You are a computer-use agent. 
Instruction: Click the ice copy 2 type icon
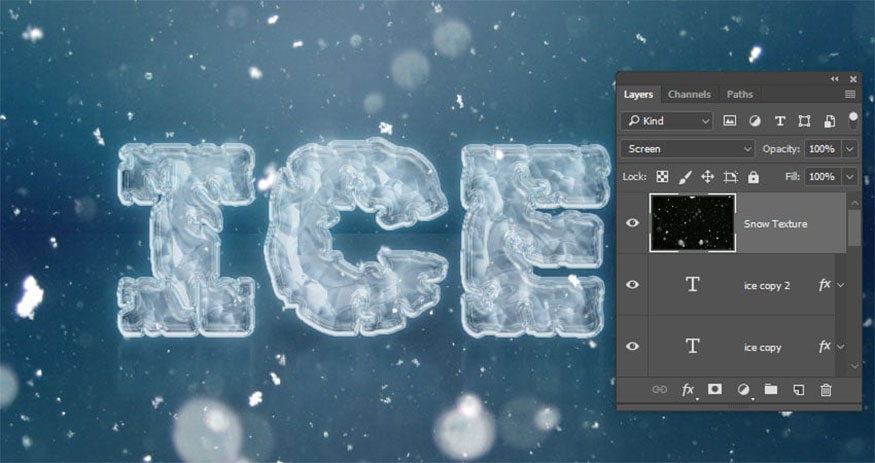tap(693, 284)
